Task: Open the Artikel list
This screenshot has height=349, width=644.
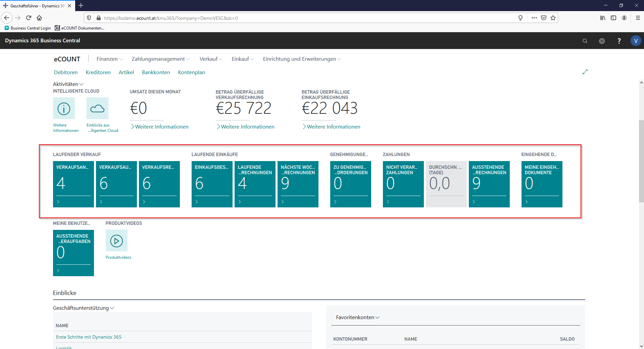Action: 126,72
